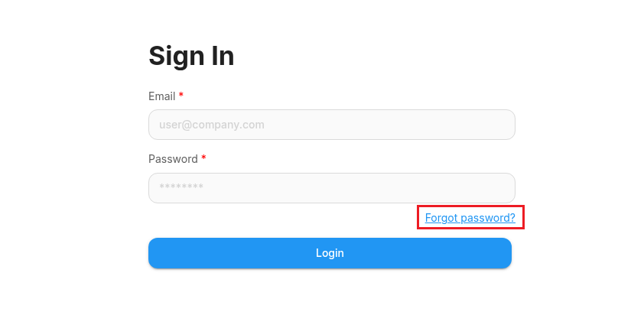The height and width of the screenshot is (328, 644).
Task: Click the red asterisk beside Password
Action: tap(203, 158)
